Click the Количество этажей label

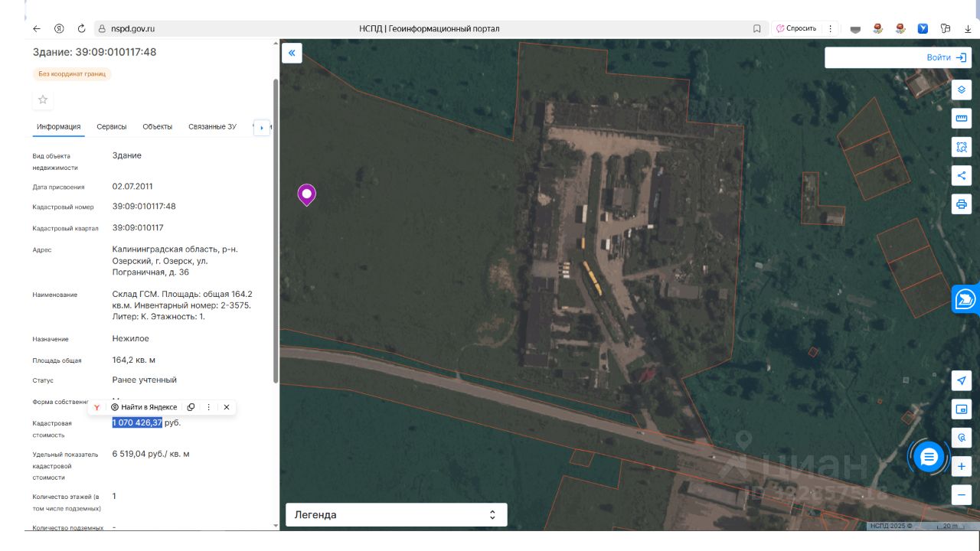point(67,502)
